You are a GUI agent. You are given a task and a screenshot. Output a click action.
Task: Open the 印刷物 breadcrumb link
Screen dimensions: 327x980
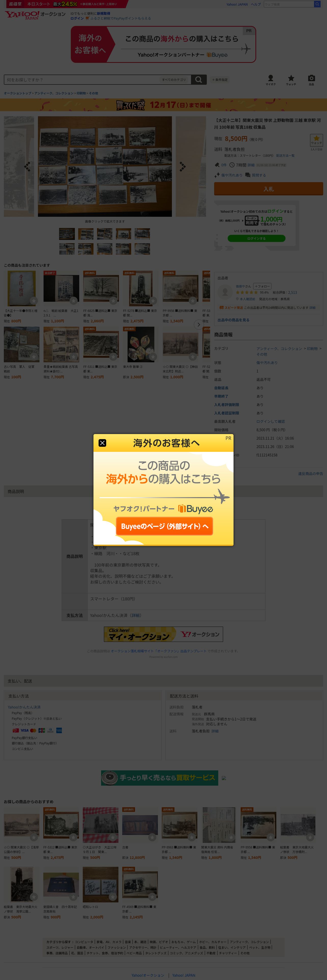point(81,93)
